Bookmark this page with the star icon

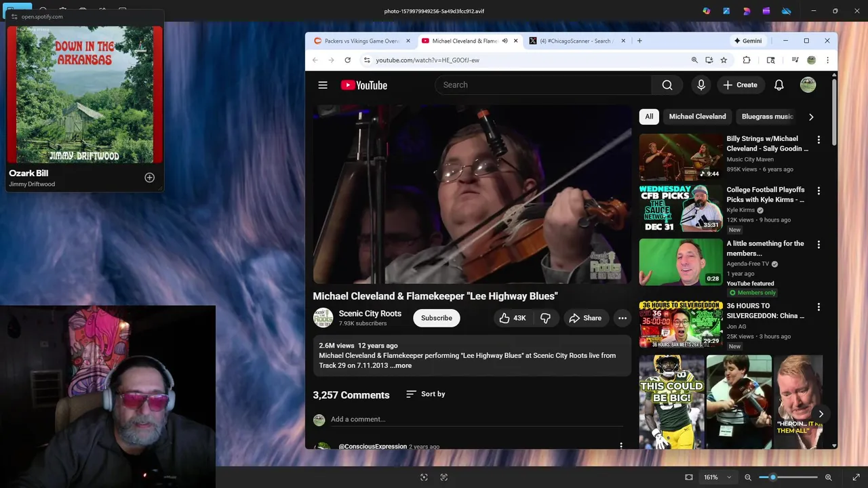click(x=724, y=60)
